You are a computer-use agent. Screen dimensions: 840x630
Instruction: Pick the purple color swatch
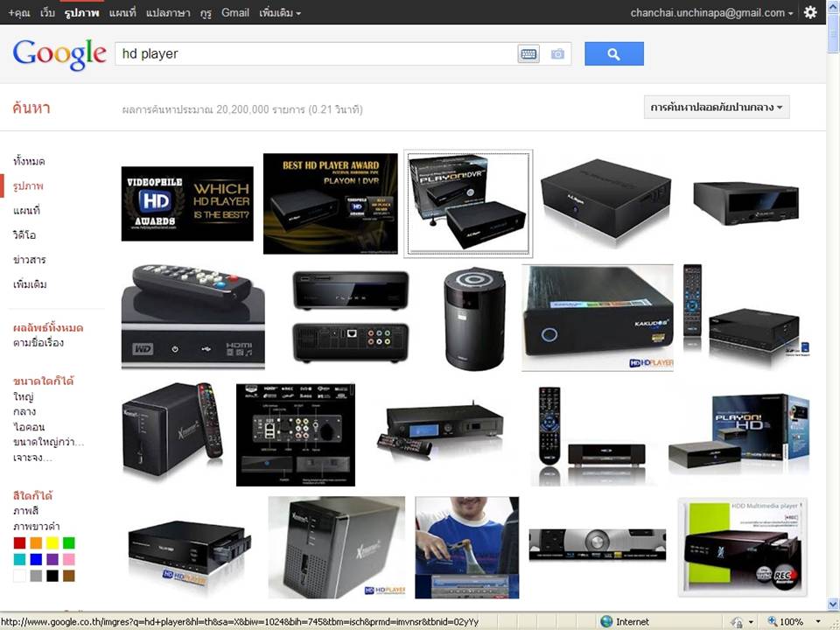click(x=52, y=559)
